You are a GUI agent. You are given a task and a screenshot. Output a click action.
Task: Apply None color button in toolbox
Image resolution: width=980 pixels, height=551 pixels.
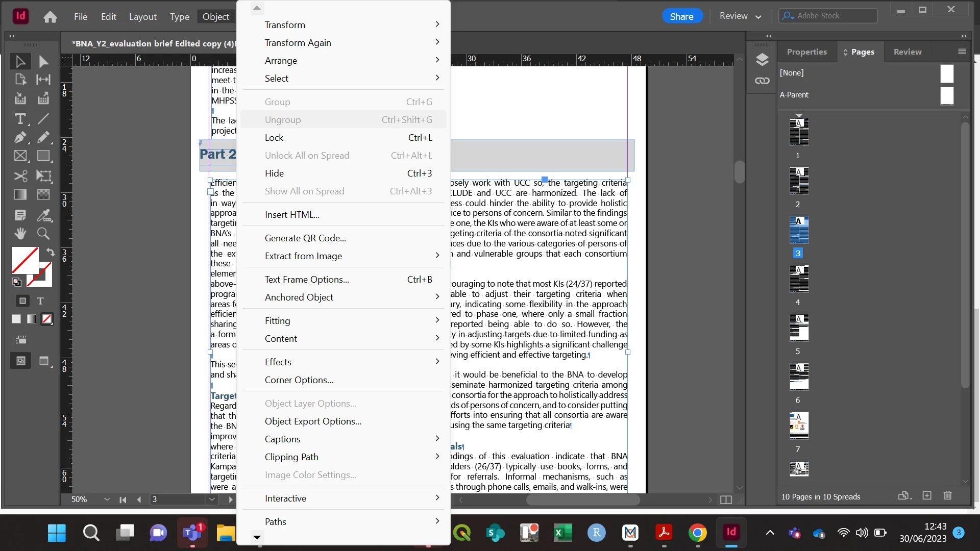[x=47, y=319]
